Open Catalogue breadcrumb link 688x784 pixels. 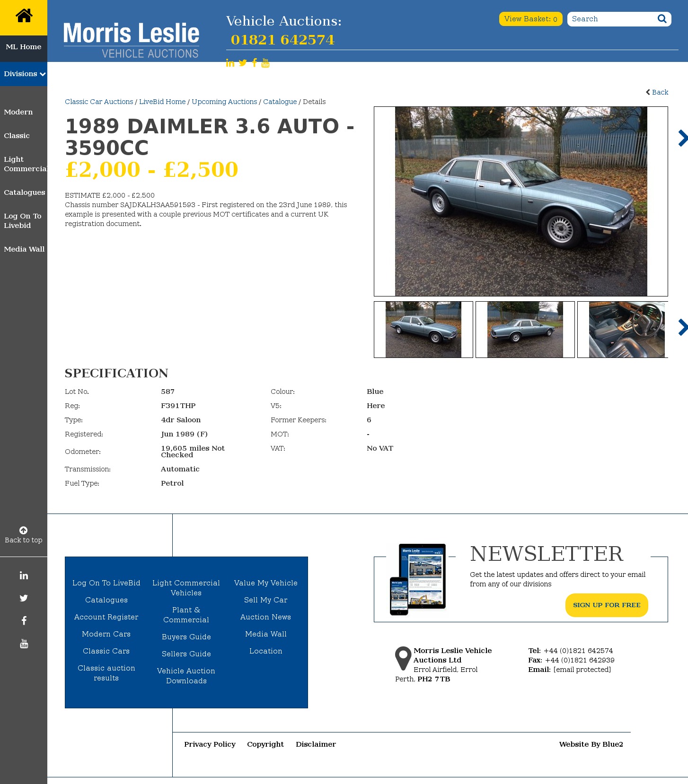click(x=280, y=102)
